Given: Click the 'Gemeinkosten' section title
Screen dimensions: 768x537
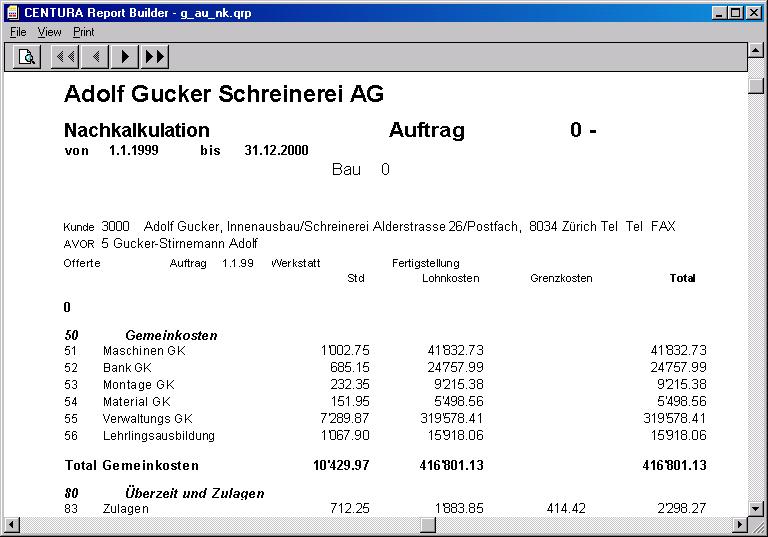Looking at the screenshot, I should pos(171,336).
